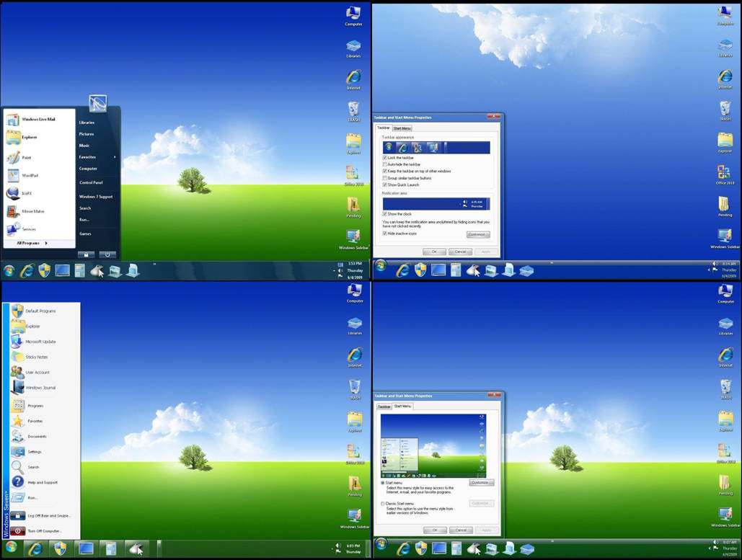Switch to the Start Menu tab
This screenshot has width=742, height=560.
402,128
